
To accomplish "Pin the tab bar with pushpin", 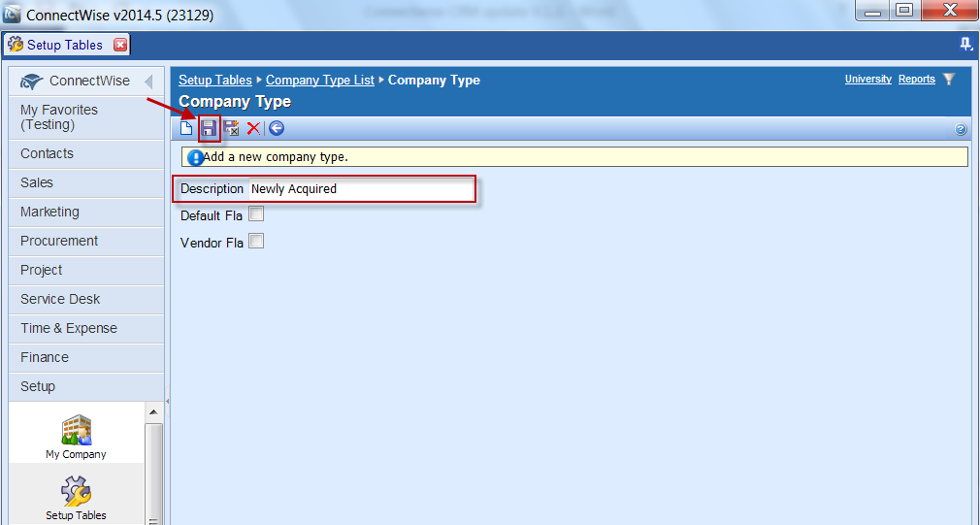I will coord(966,45).
